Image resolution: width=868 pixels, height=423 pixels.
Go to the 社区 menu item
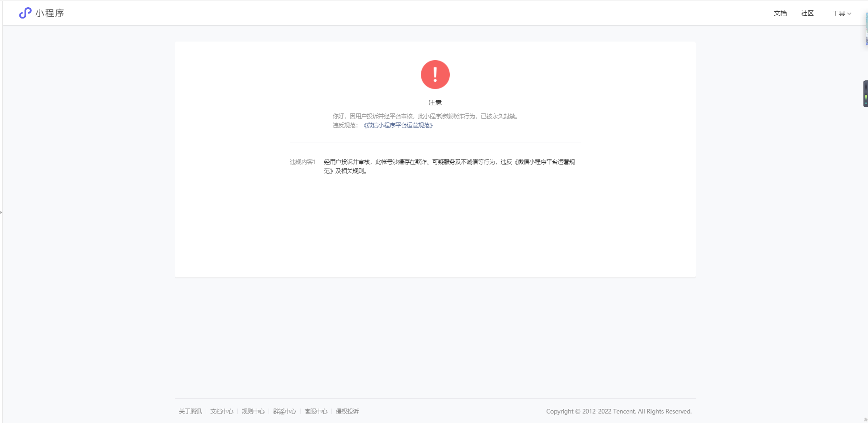tap(807, 14)
